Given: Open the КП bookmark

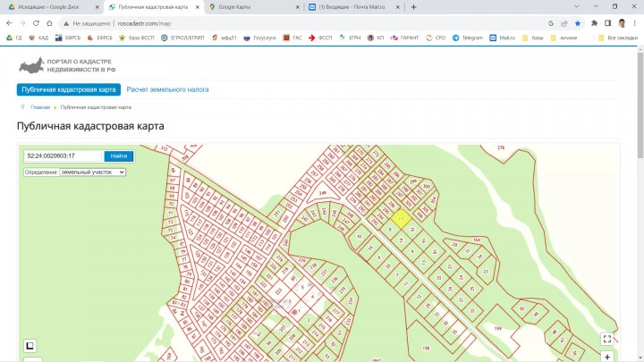Looking at the screenshot, I should pyautogui.click(x=376, y=38).
